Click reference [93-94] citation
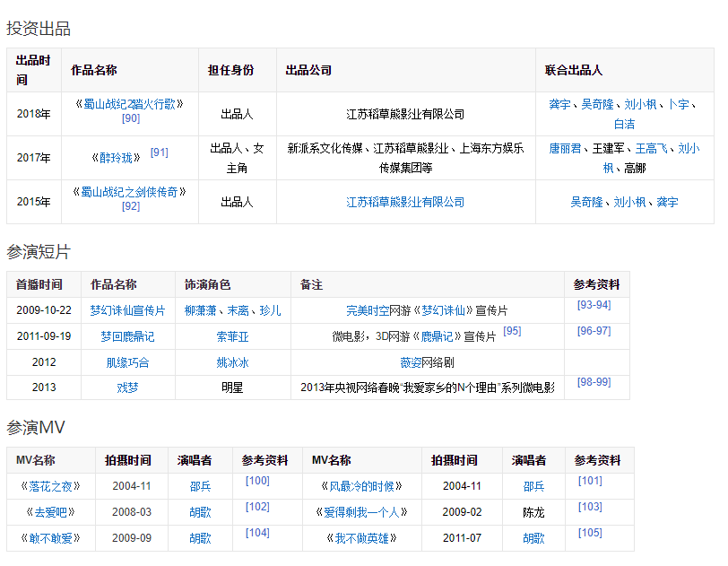Image resolution: width=728 pixels, height=566 pixels. [x=594, y=306]
